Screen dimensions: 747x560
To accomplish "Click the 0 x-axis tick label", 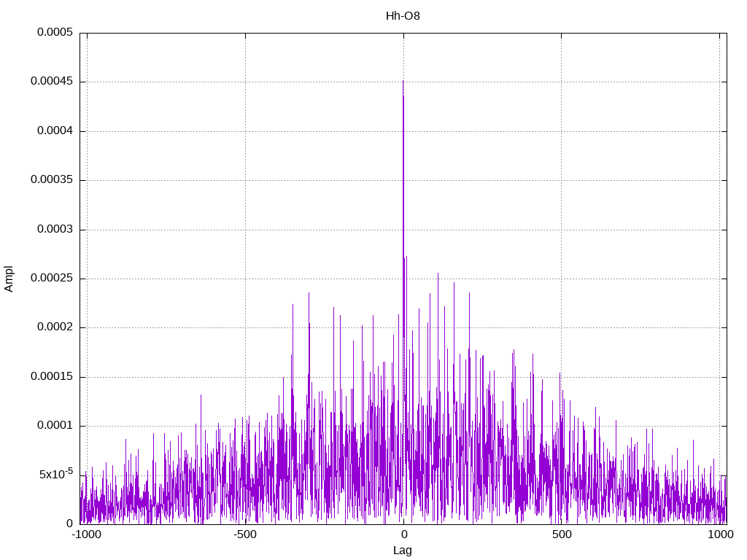I will 403,534.
